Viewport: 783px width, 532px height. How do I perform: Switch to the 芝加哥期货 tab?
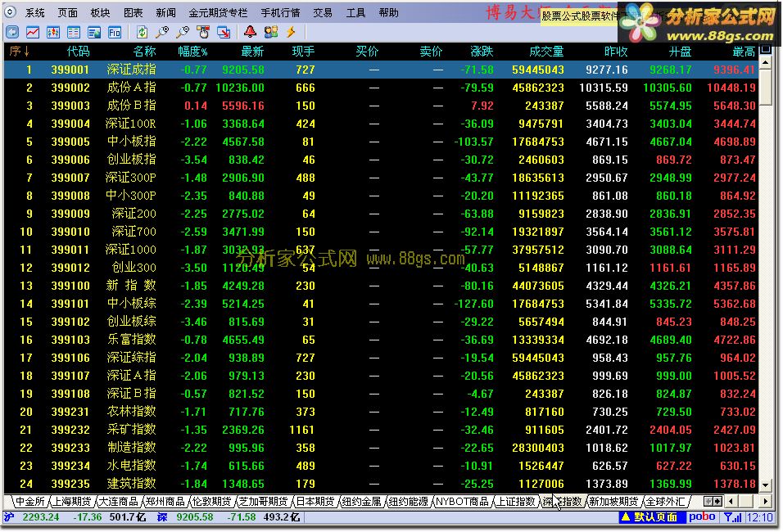pyautogui.click(x=263, y=501)
